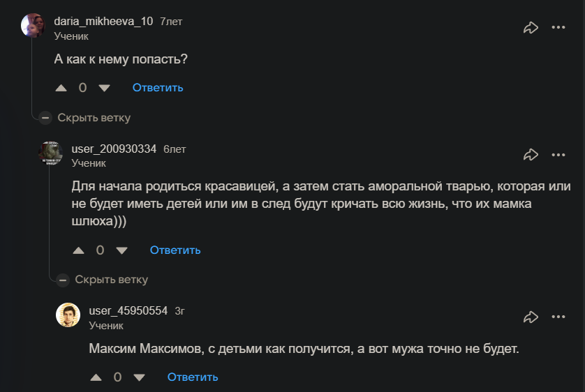Viewport: 585px width, 392px height.
Task: Upvote daria_mikheeva_10's comment
Action: click(61, 88)
